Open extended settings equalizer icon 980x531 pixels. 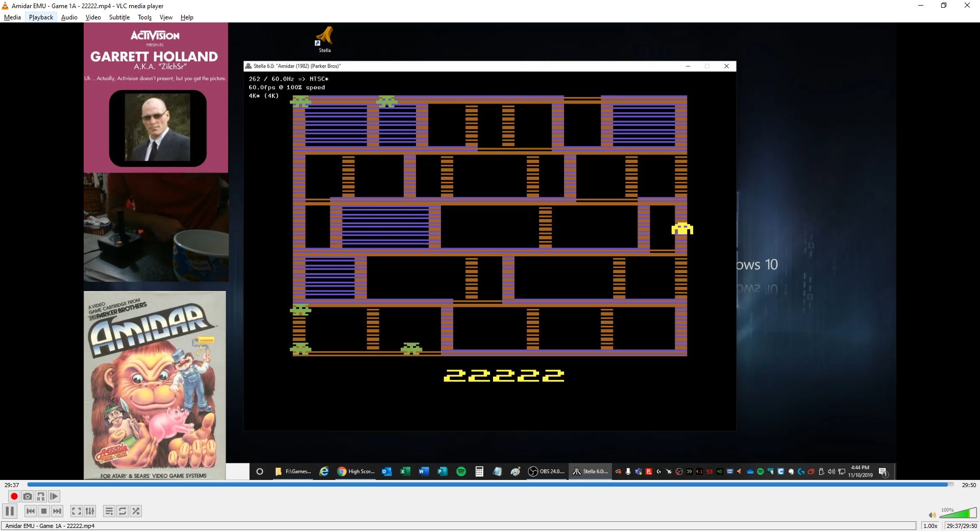coord(90,511)
